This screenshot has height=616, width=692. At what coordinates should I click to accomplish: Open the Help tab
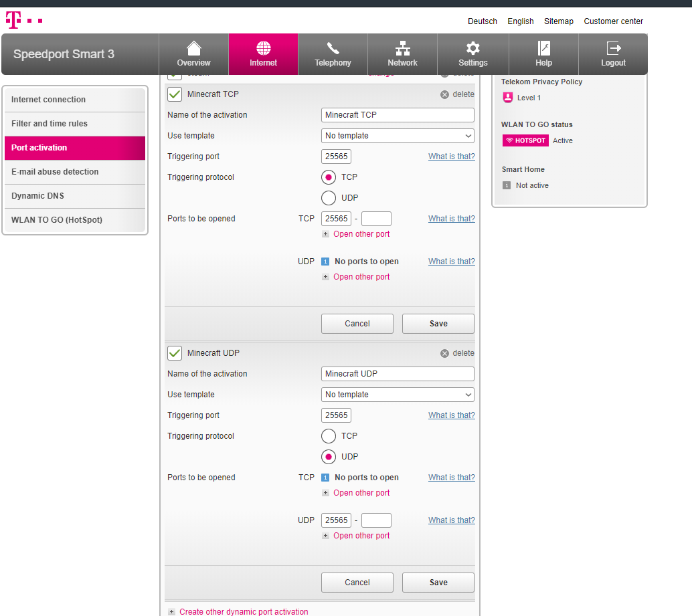coord(543,54)
